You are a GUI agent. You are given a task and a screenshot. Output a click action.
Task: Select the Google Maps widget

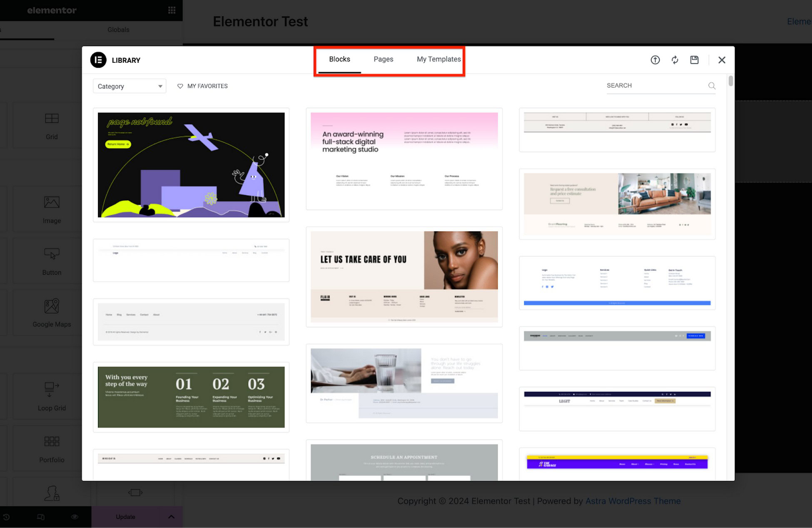(52, 312)
